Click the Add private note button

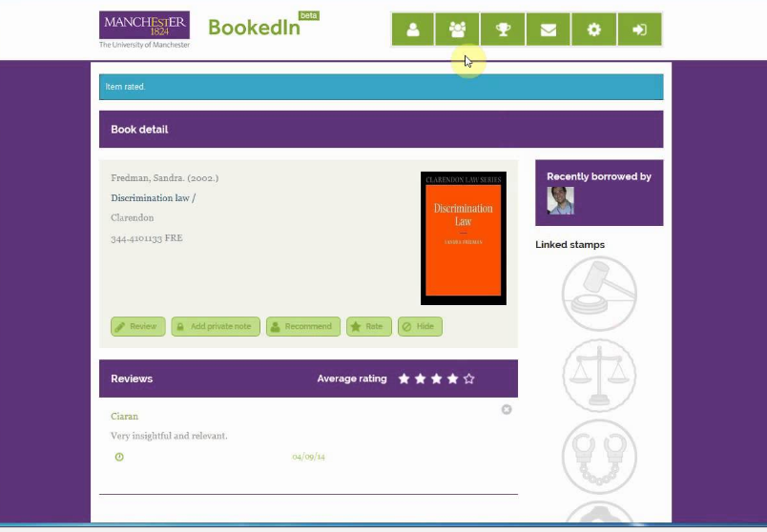click(x=216, y=326)
